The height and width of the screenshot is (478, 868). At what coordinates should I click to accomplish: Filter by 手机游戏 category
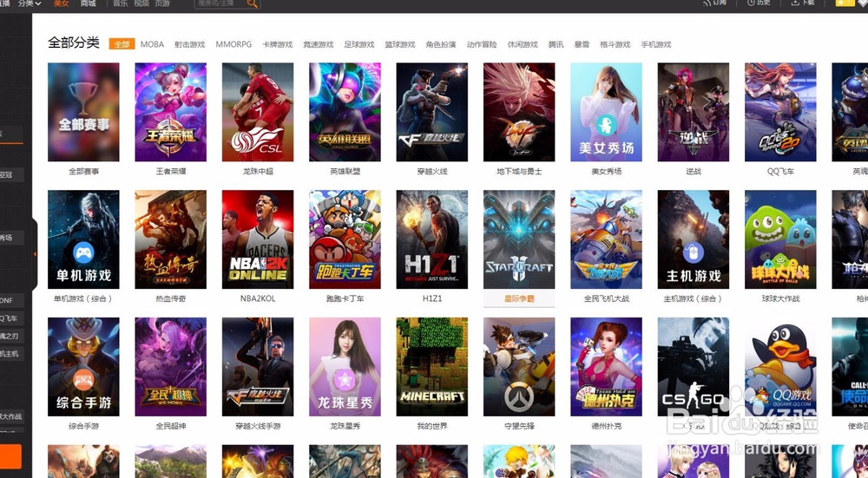tap(656, 44)
